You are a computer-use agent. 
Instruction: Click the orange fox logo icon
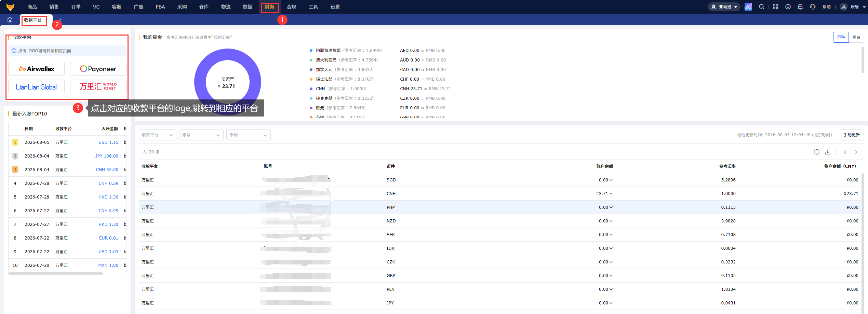pyautogui.click(x=10, y=7)
